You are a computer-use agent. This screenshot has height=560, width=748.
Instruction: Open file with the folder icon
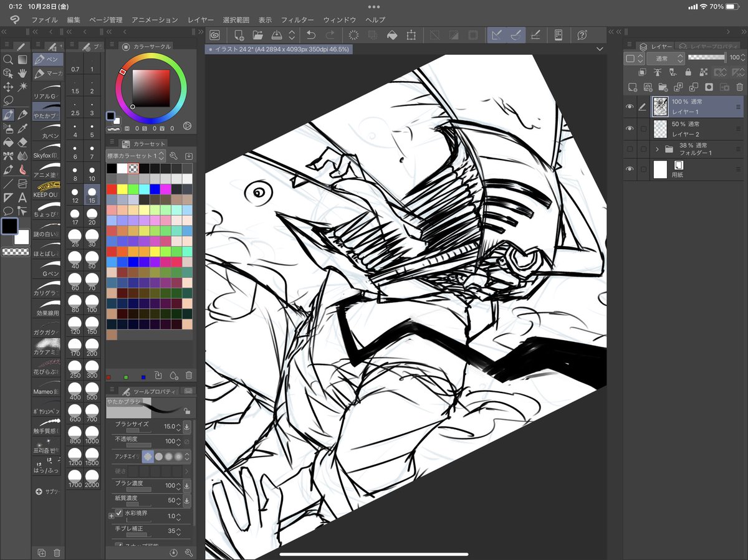pos(257,36)
